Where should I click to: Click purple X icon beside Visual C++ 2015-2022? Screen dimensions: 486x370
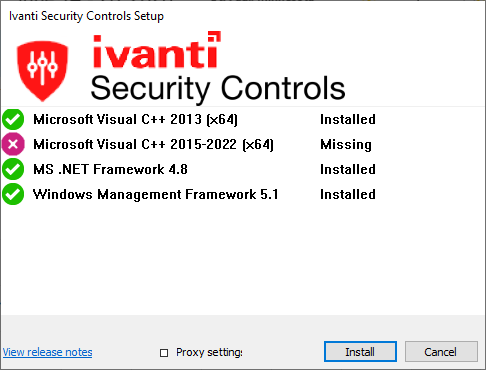coord(13,144)
